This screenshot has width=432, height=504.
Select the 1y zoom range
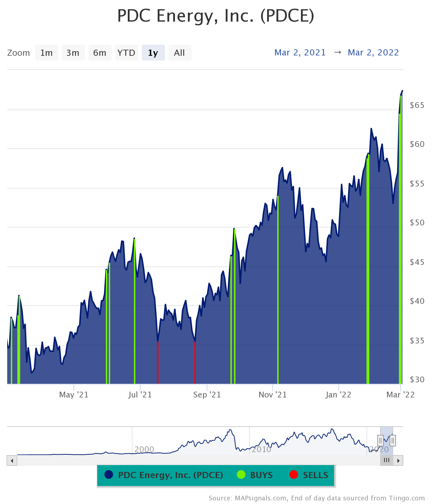[x=153, y=53]
